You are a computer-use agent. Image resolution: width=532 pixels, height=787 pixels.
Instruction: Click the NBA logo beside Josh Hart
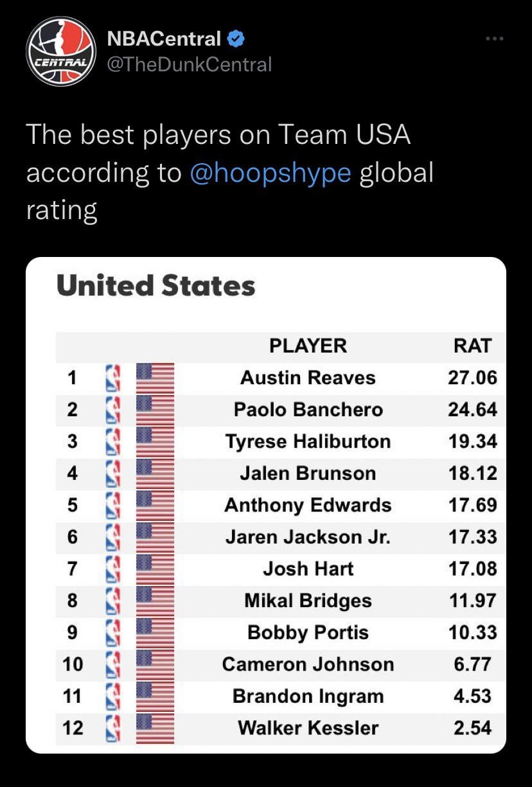click(114, 569)
